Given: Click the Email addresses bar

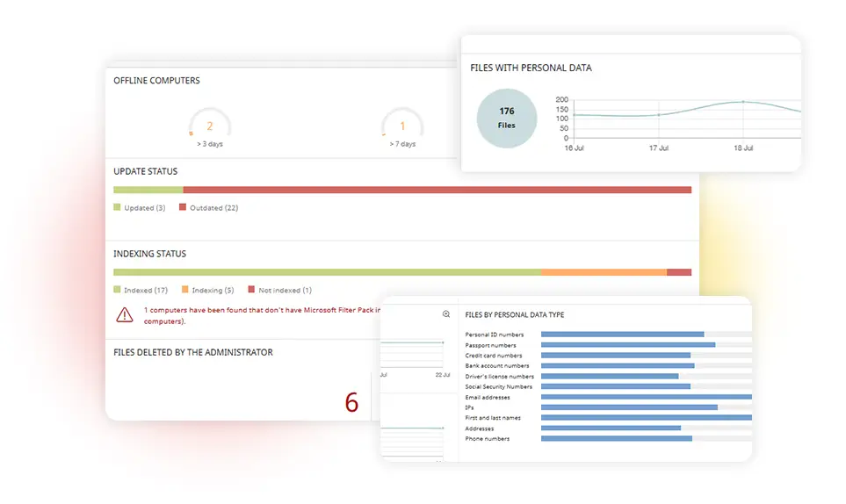Looking at the screenshot, I should coord(647,397).
